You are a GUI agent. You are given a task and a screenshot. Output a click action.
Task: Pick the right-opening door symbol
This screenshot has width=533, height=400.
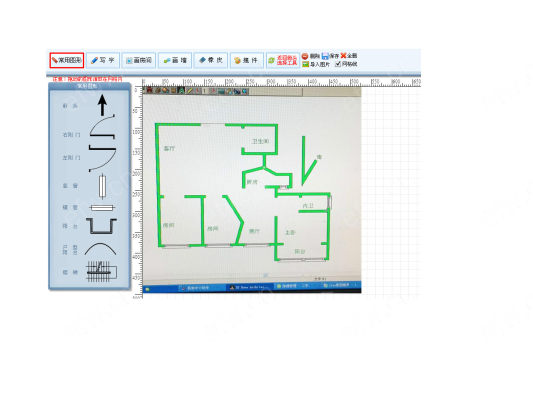pyautogui.click(x=102, y=127)
